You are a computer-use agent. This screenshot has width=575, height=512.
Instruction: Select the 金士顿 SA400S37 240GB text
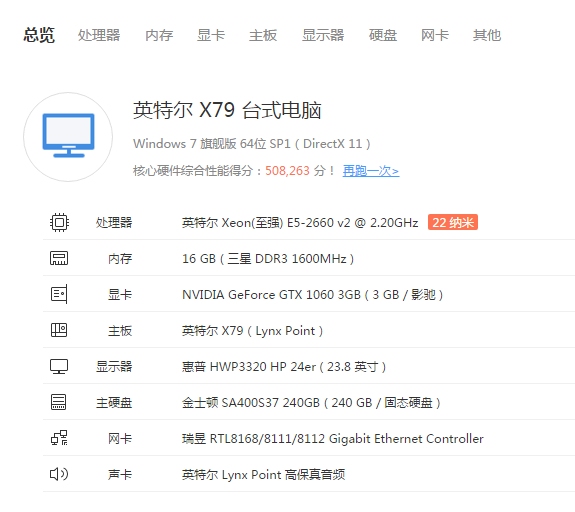point(311,403)
